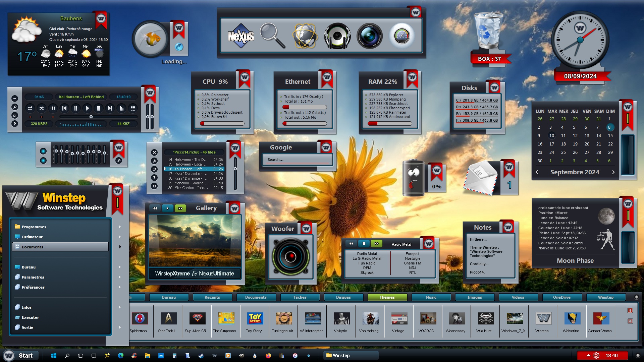Mute the music player volume

click(53, 108)
